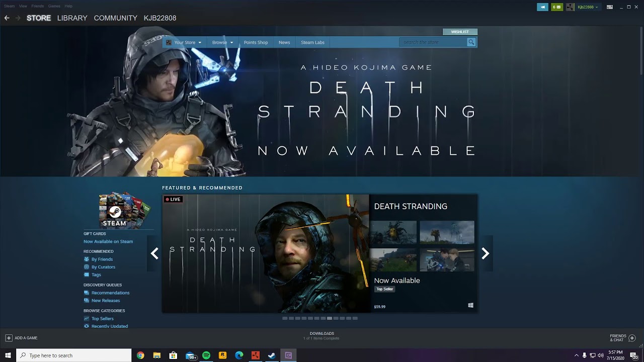The height and width of the screenshot is (362, 644).
Task: Expand the Browse dropdown menu
Action: (x=222, y=42)
